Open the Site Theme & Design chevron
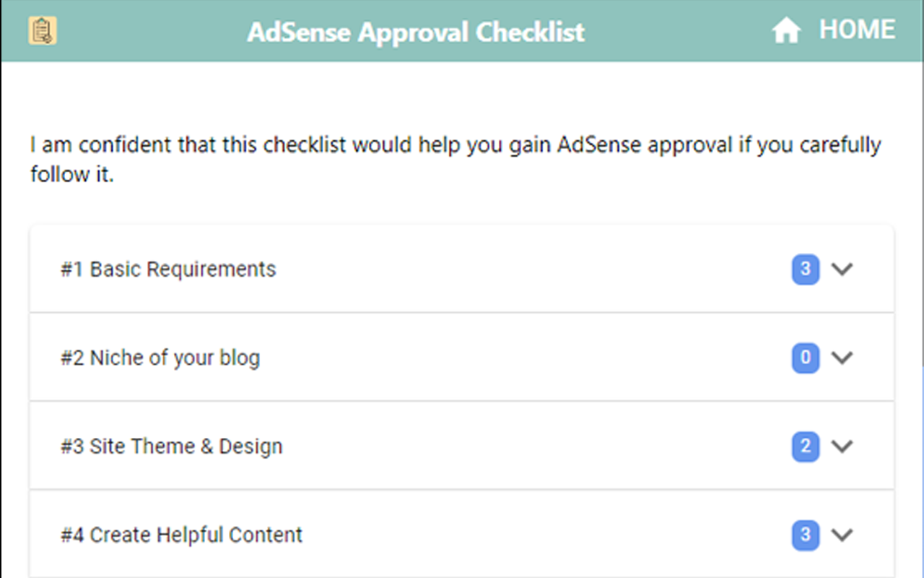The image size is (924, 578). click(x=842, y=447)
